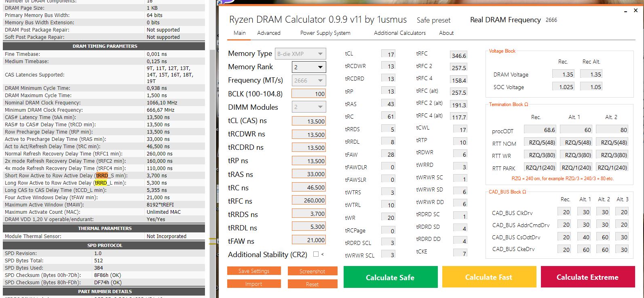The image size is (644, 298).
Task: Run Calculate Fast
Action: (489, 277)
